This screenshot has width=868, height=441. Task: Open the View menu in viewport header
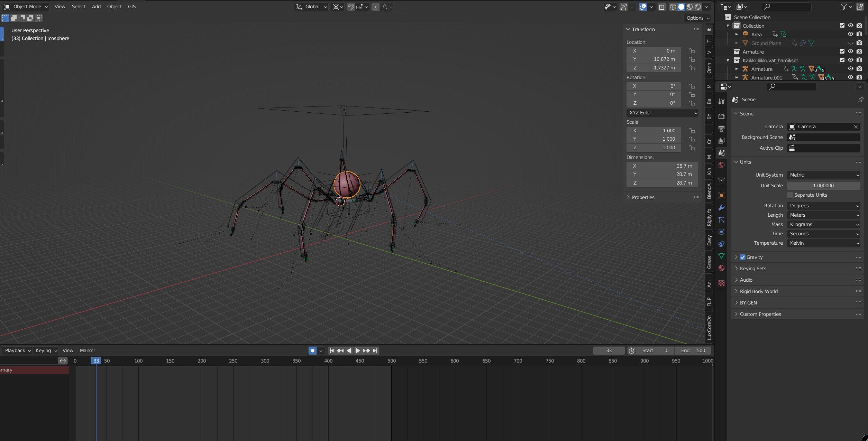point(60,7)
